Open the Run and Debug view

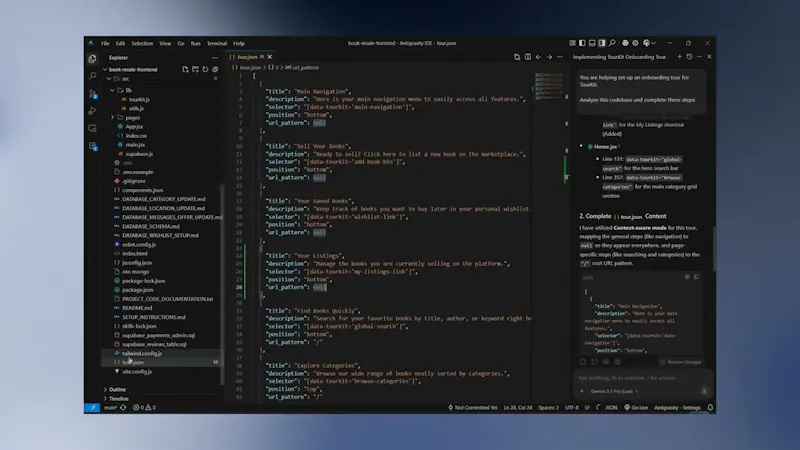pos(92,111)
